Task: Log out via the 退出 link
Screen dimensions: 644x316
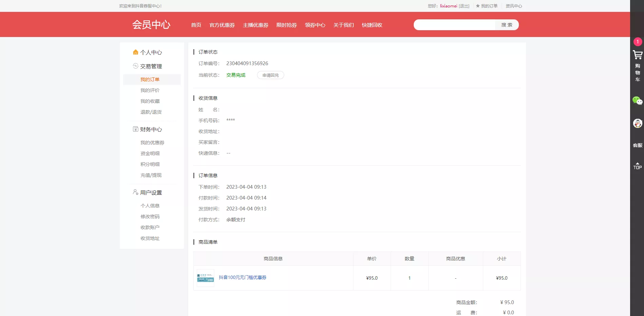Action: 464,6
